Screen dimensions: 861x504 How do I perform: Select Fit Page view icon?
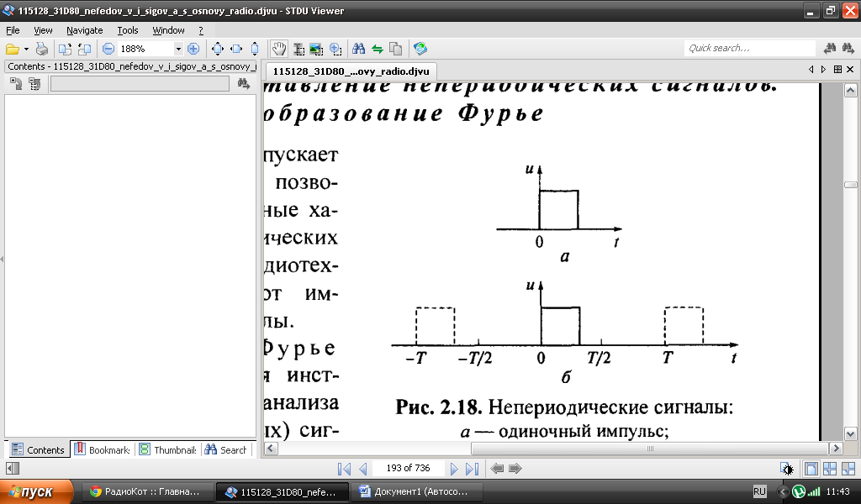pyautogui.click(x=218, y=49)
